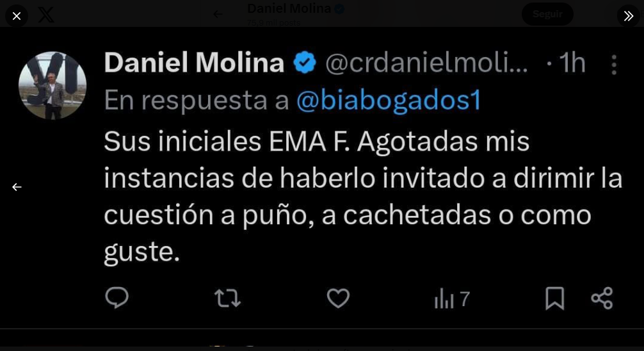Repost this tweet with the retweet icon
The image size is (644, 351).
click(x=227, y=298)
